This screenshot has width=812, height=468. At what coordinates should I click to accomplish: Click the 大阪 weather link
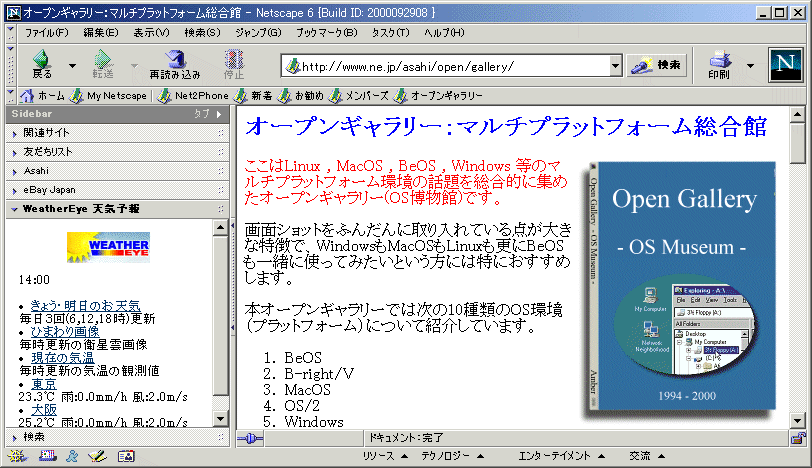[x=44, y=410]
